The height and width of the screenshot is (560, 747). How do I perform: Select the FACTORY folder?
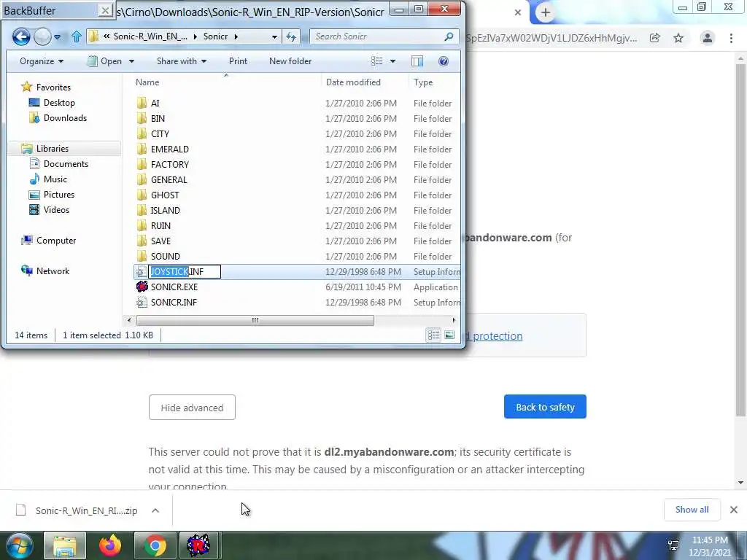pos(169,164)
